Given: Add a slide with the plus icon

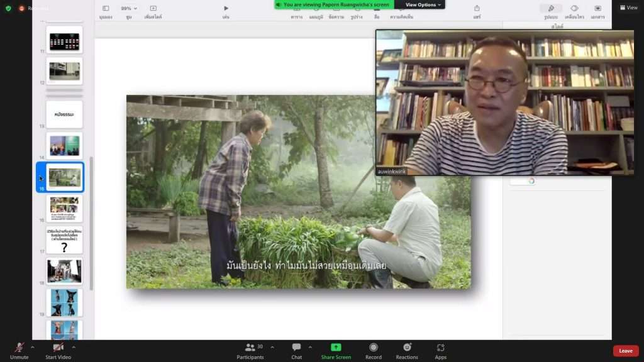Looking at the screenshot, I should (x=153, y=8).
